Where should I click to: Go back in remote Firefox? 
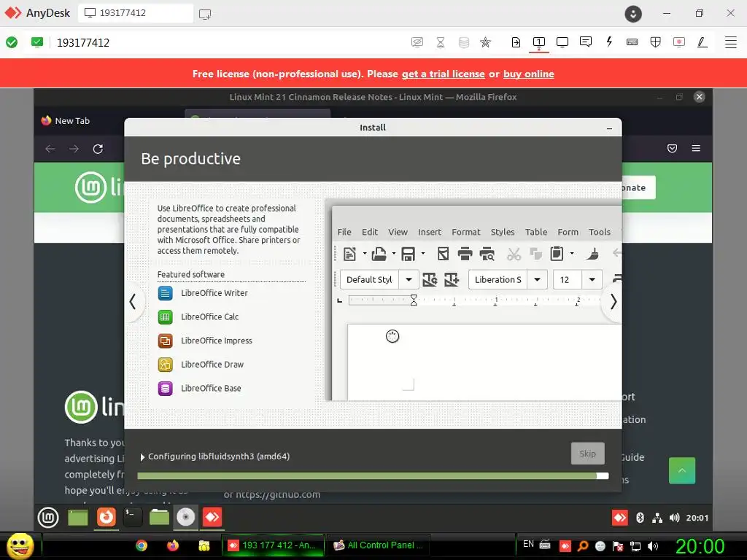[x=50, y=149]
